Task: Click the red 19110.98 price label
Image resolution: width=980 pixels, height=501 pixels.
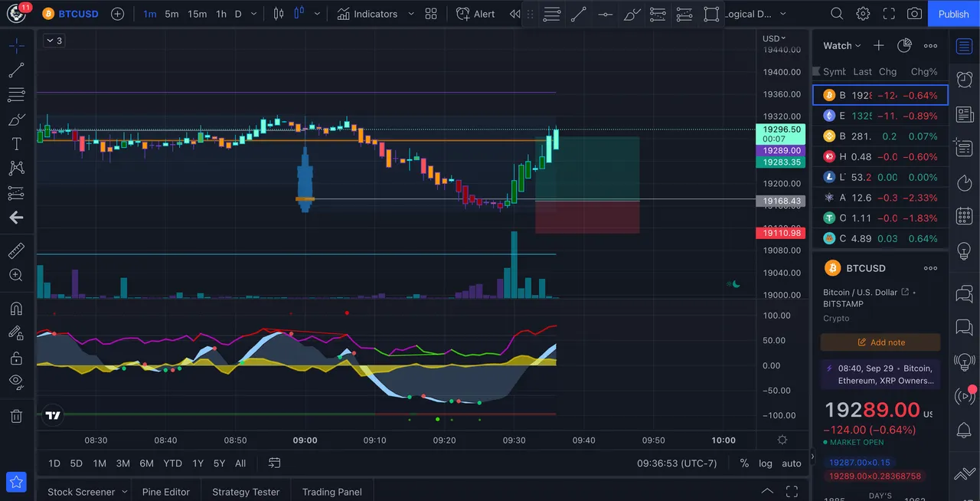Action: tap(780, 233)
